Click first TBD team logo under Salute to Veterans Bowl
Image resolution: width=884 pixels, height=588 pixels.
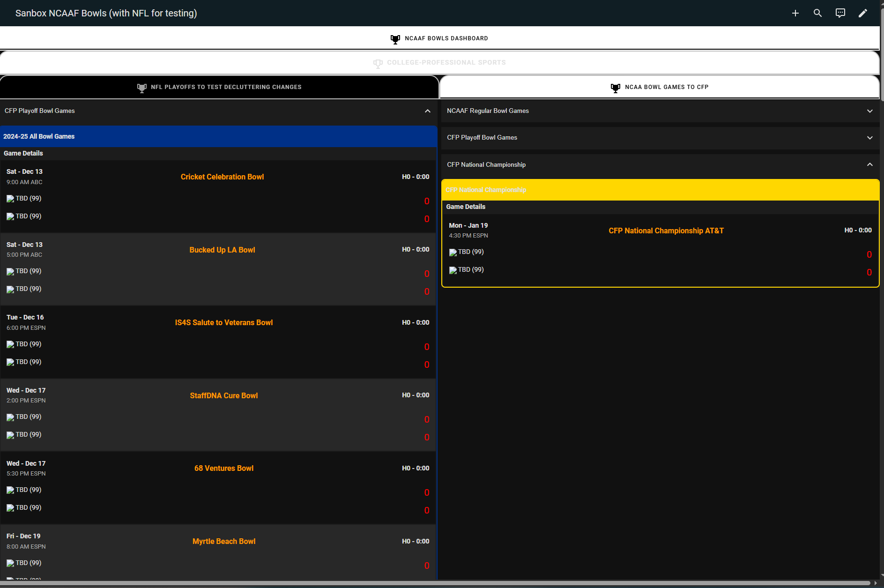point(10,344)
